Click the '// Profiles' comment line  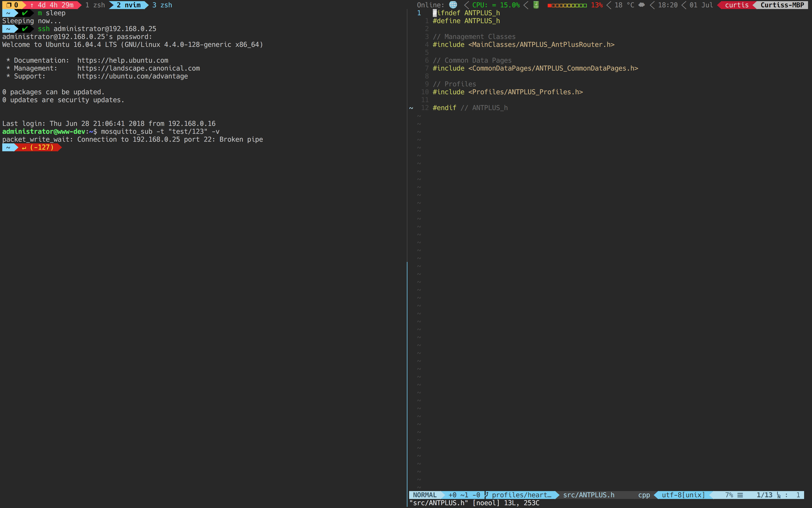point(454,84)
